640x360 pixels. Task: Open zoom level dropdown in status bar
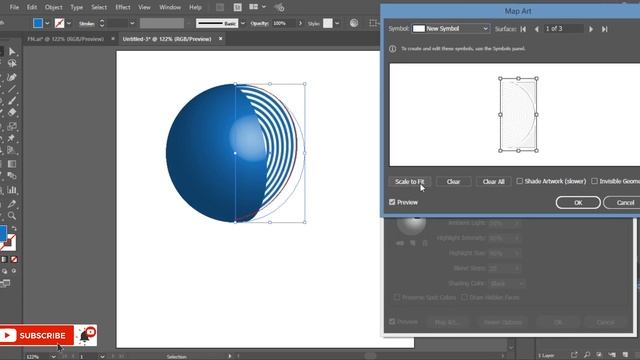click(53, 356)
